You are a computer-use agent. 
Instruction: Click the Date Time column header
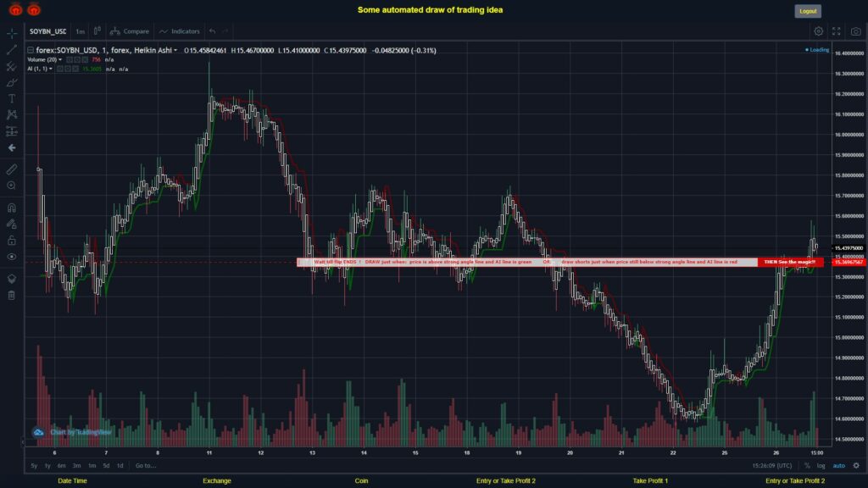73,481
